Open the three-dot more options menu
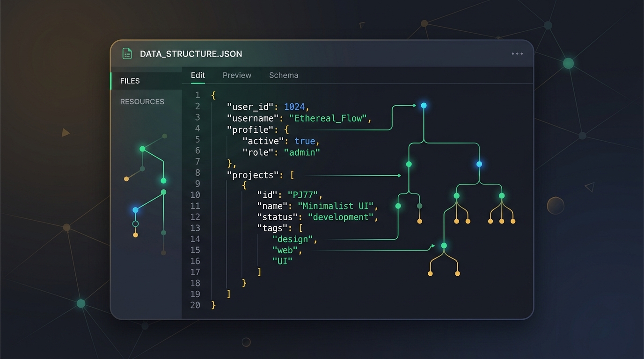The height and width of the screenshot is (359, 644). 517,54
